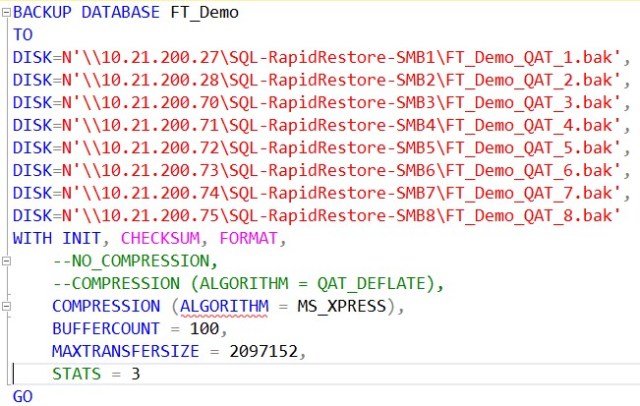Click the path ending FT_Demo_QAT_7.bak
Viewport: 640px width, 406px height.
341,193
